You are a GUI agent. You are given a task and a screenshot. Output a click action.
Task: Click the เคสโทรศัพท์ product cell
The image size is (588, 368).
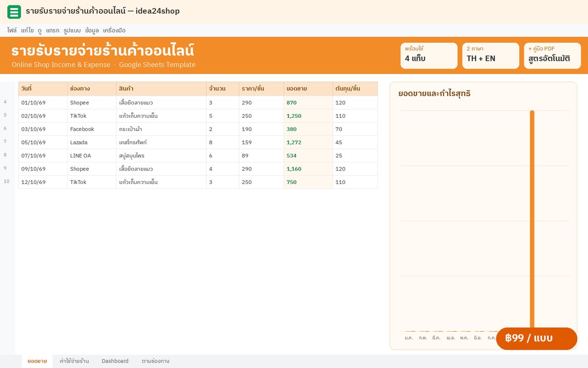(161, 142)
